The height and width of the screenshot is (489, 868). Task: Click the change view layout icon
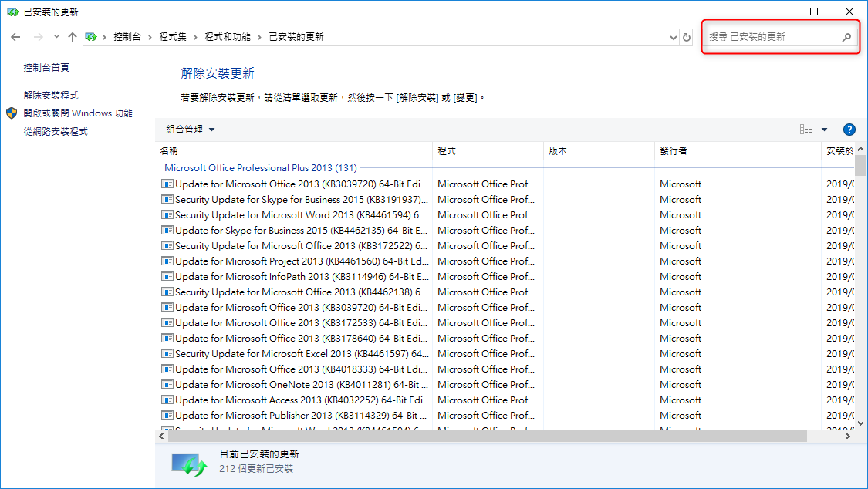(806, 130)
